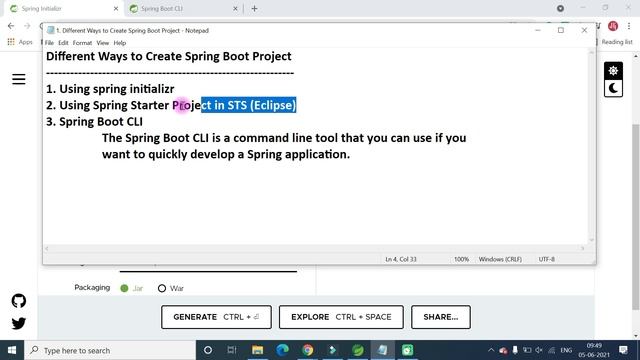Open volume control in system tray
640x360 pixels.
click(539, 350)
